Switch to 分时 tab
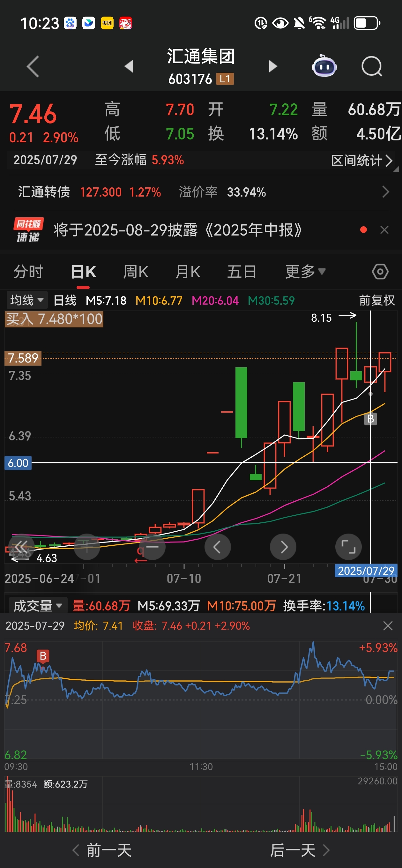This screenshot has width=402, height=868. pyautogui.click(x=28, y=272)
